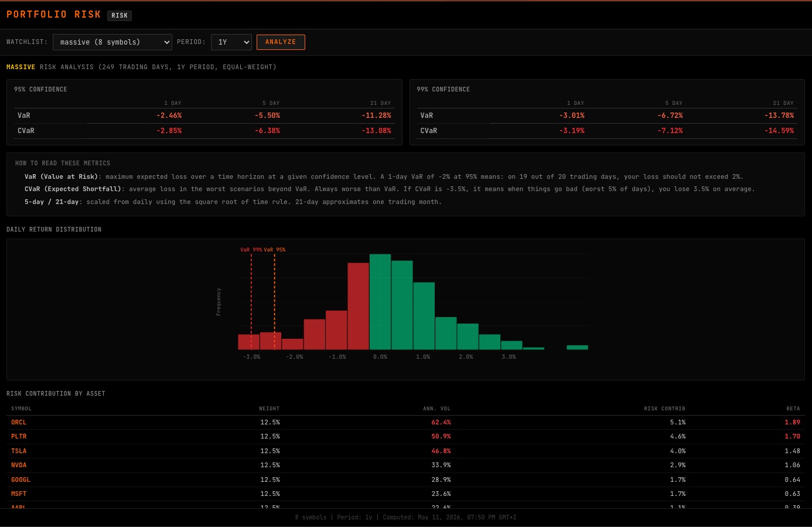Click the 95% 5-day CVaR value -6.38%

tap(268, 131)
